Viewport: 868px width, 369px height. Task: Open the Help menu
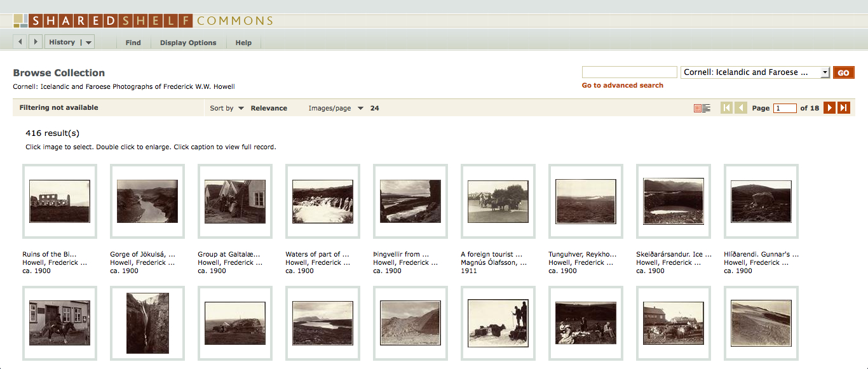pos(243,43)
